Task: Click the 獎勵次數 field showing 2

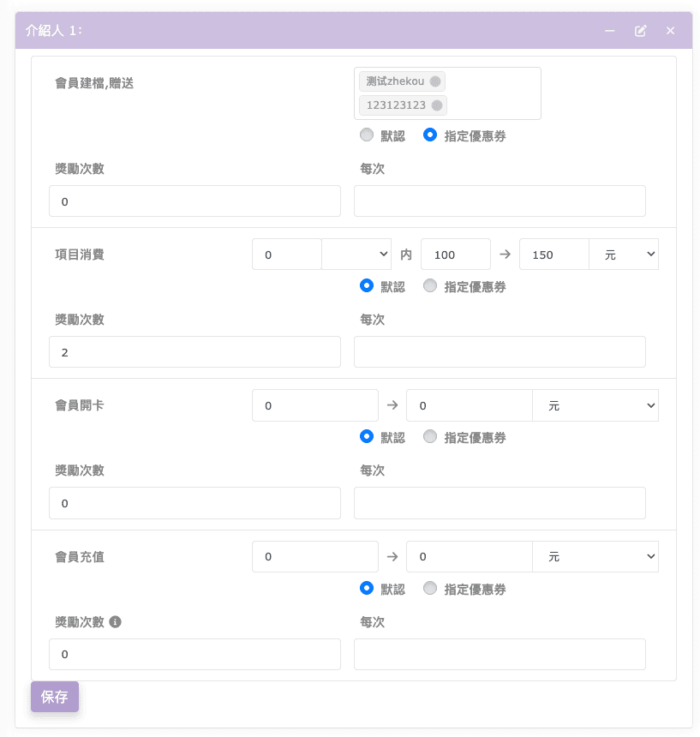Action: coord(194,352)
